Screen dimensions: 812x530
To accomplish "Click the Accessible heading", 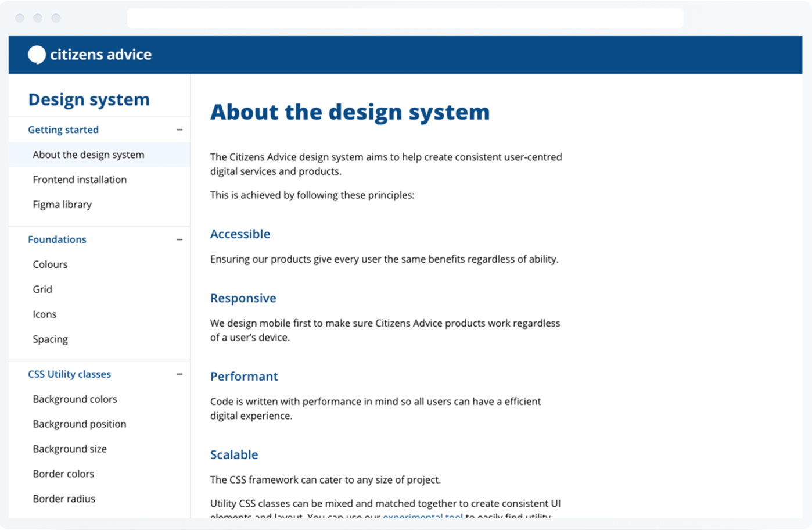I will [x=240, y=234].
